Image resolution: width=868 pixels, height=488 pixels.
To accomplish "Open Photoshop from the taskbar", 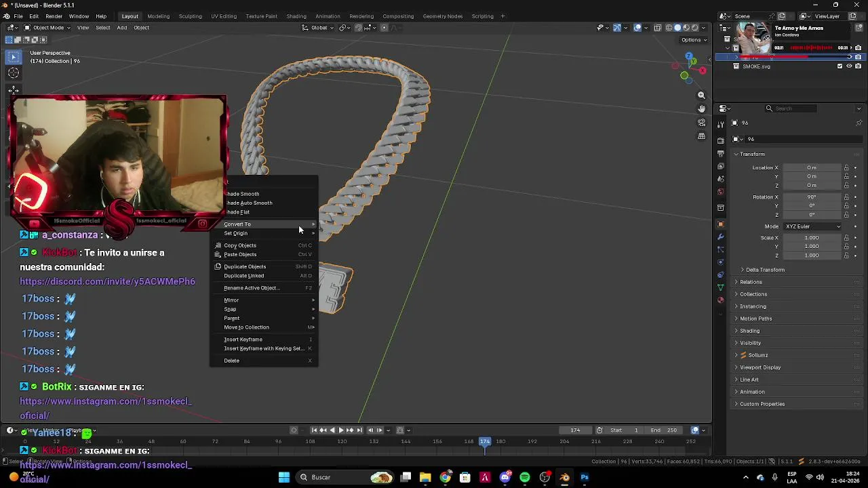I will point(585,477).
